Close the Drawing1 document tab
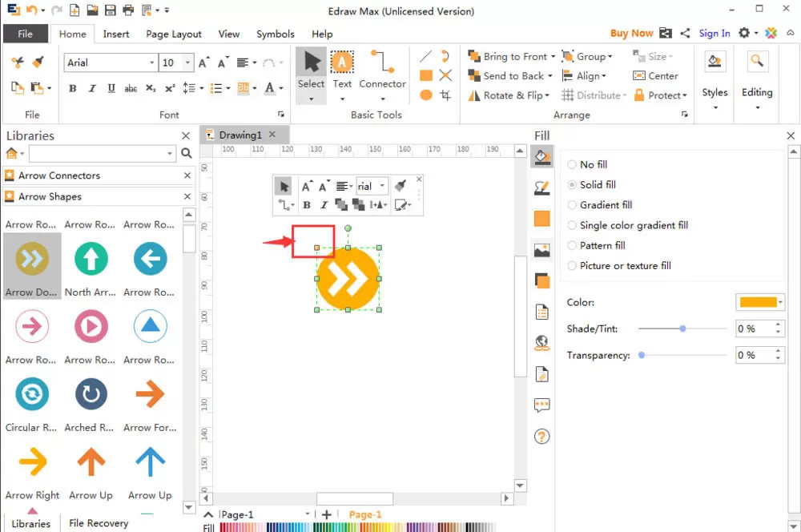 (x=272, y=135)
